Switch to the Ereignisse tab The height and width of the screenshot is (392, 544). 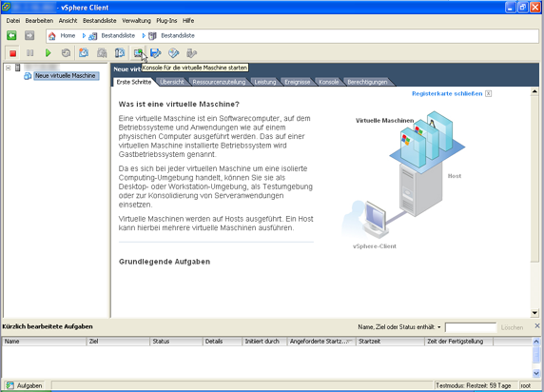coord(298,82)
